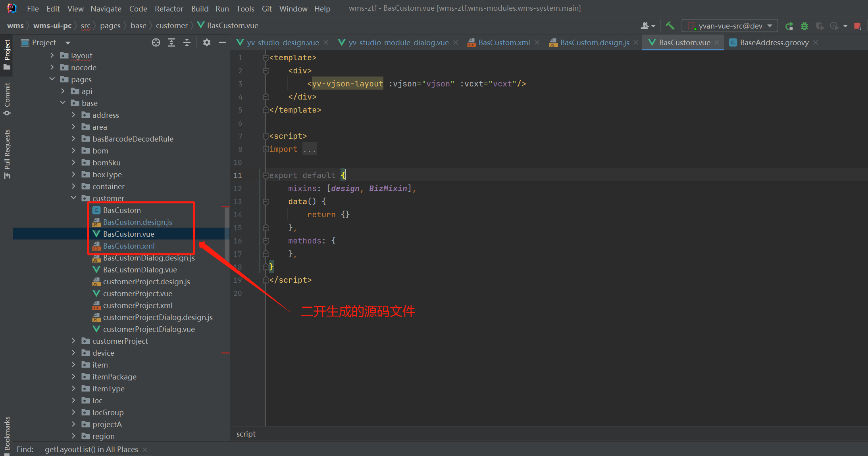Screen dimensions: 868x456
Task: Collapse the base folder
Action: 63,103
